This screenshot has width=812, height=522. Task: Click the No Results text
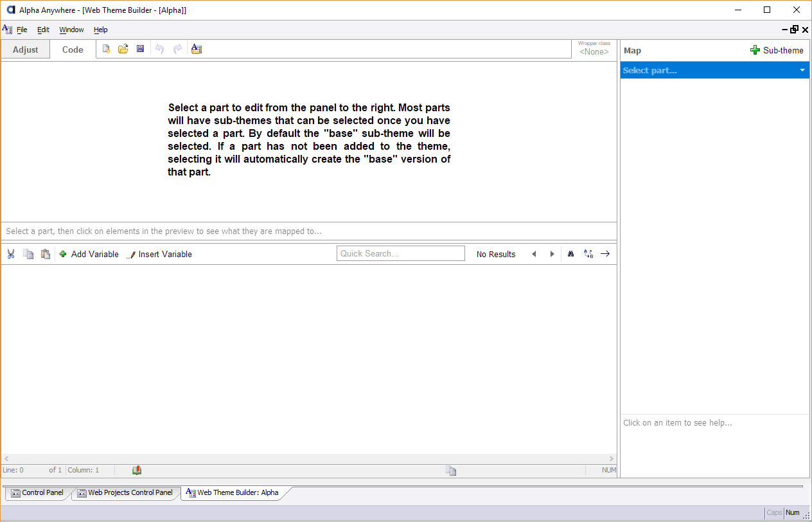tap(496, 254)
